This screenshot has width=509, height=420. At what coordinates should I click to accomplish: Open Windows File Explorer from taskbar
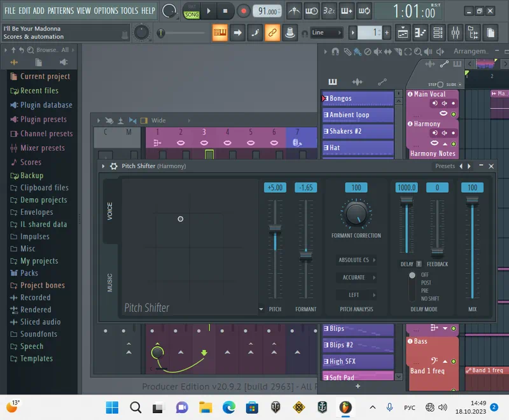[206, 407]
